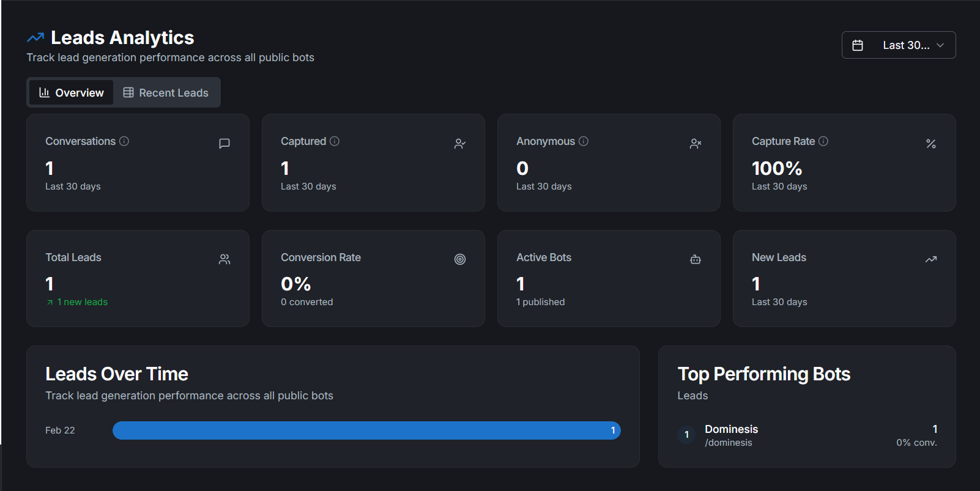Click the user-check icon in Captured card
Viewport: 980px width, 491px height.
(x=460, y=144)
